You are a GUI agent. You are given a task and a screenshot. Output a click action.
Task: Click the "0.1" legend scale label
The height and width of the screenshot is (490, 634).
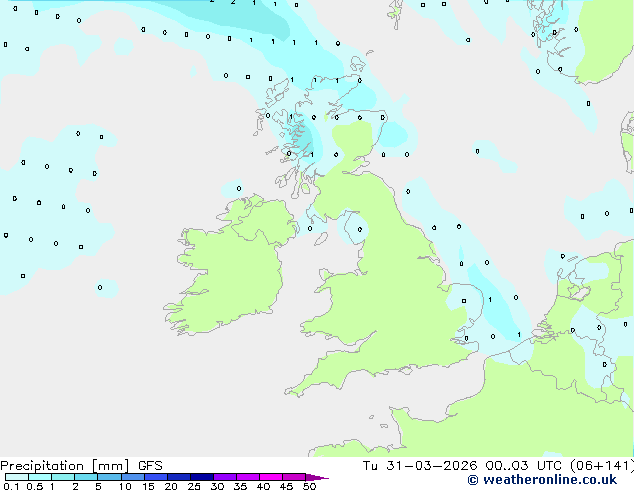pyautogui.click(x=11, y=486)
